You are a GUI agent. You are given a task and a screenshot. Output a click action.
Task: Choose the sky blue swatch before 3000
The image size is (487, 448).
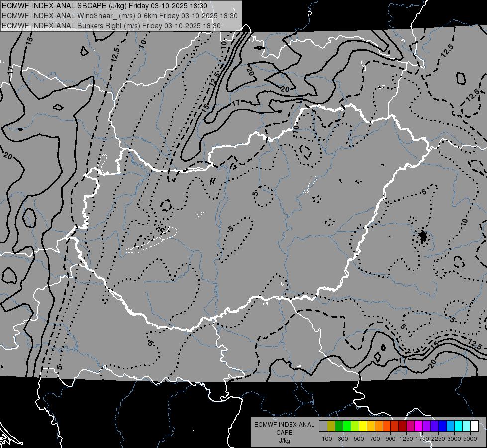pyautogui.click(x=451, y=426)
